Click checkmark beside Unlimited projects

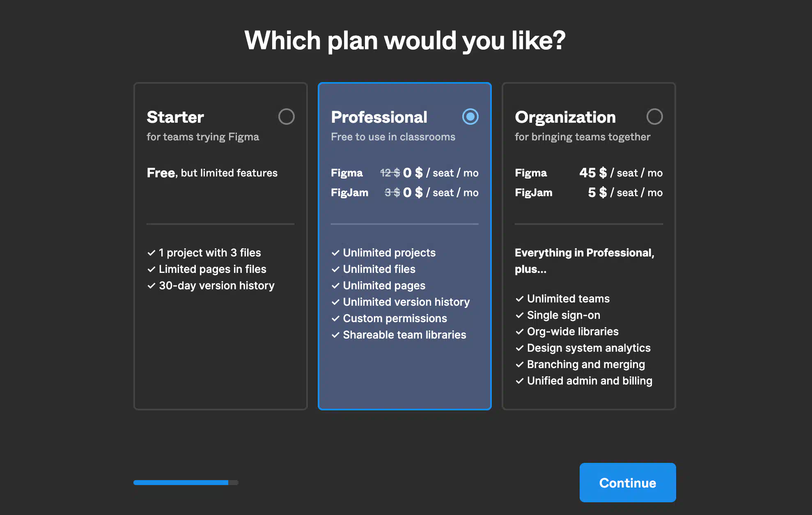(335, 253)
